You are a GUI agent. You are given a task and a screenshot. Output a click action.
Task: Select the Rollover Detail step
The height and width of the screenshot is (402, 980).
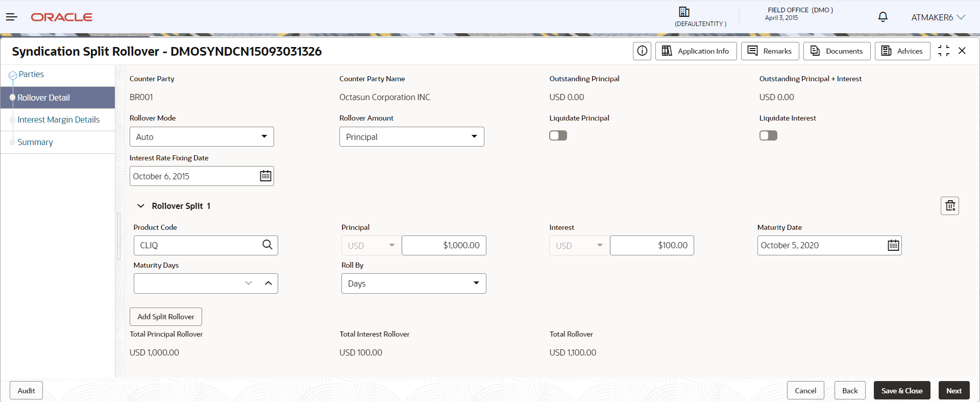(57, 98)
